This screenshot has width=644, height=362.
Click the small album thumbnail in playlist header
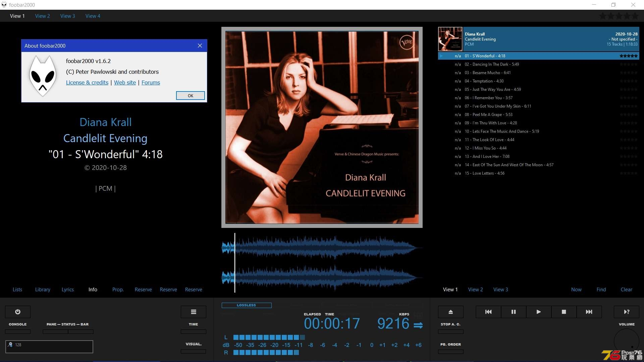[450, 39]
